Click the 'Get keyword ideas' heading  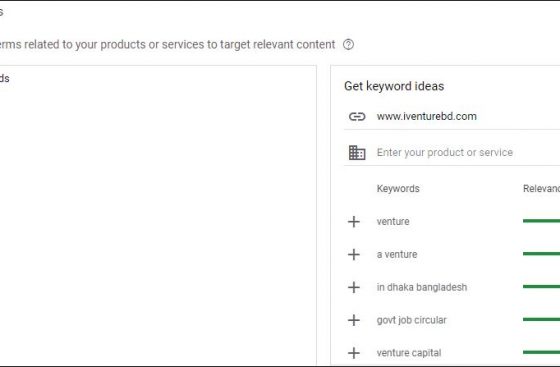click(x=394, y=86)
